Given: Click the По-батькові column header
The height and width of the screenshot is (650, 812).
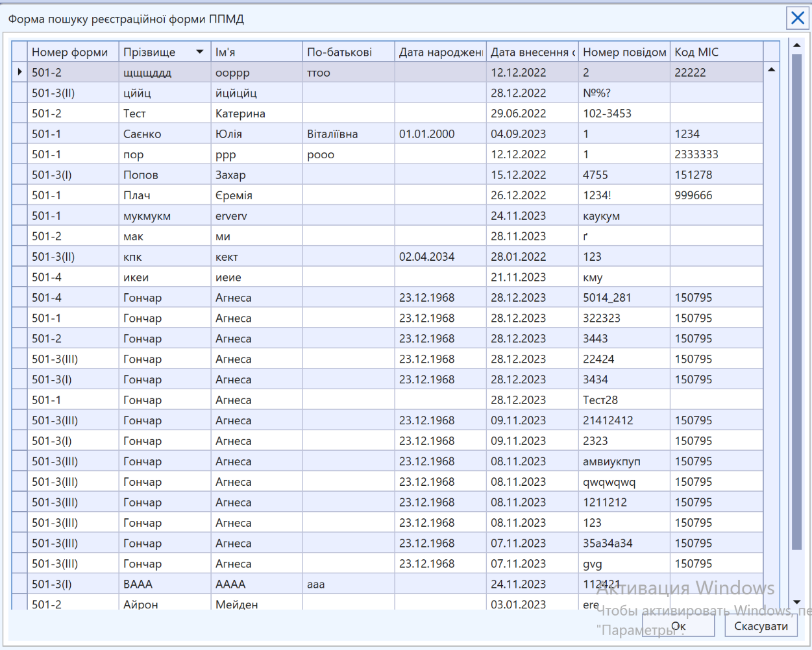Looking at the screenshot, I should pyautogui.click(x=349, y=52).
